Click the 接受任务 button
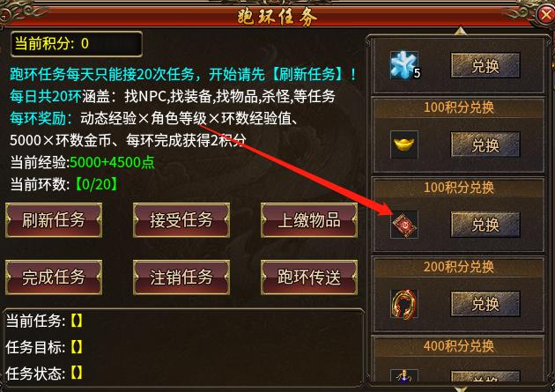The height and width of the screenshot is (392, 555). 181,220
